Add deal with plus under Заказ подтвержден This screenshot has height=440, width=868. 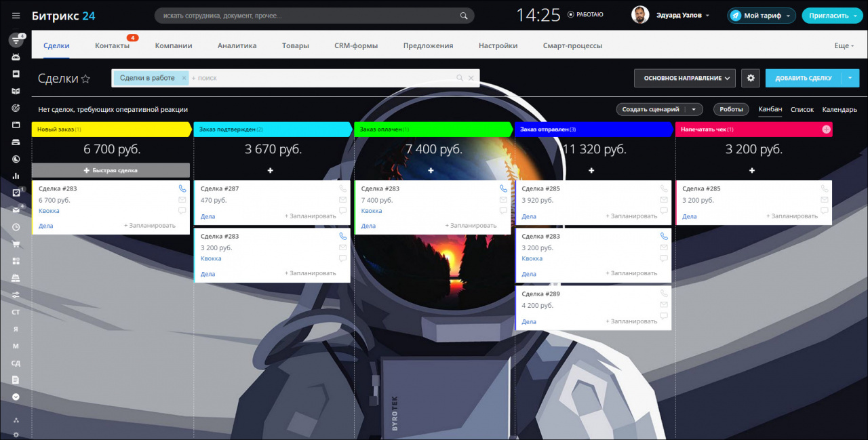tap(270, 170)
